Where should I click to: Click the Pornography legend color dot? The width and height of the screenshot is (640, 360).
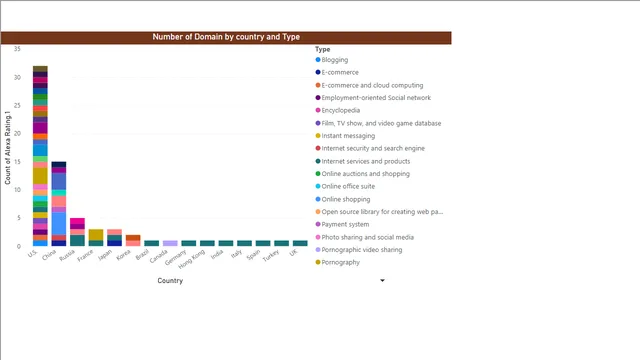click(318, 262)
